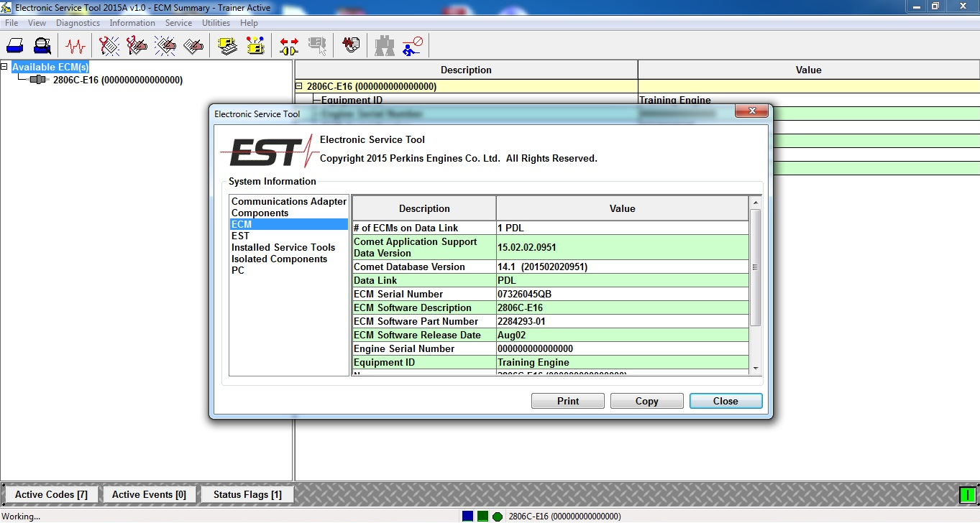This screenshot has width=980, height=523.
Task: Click the dialog vertical scrollbar thumb
Action: pos(755,267)
